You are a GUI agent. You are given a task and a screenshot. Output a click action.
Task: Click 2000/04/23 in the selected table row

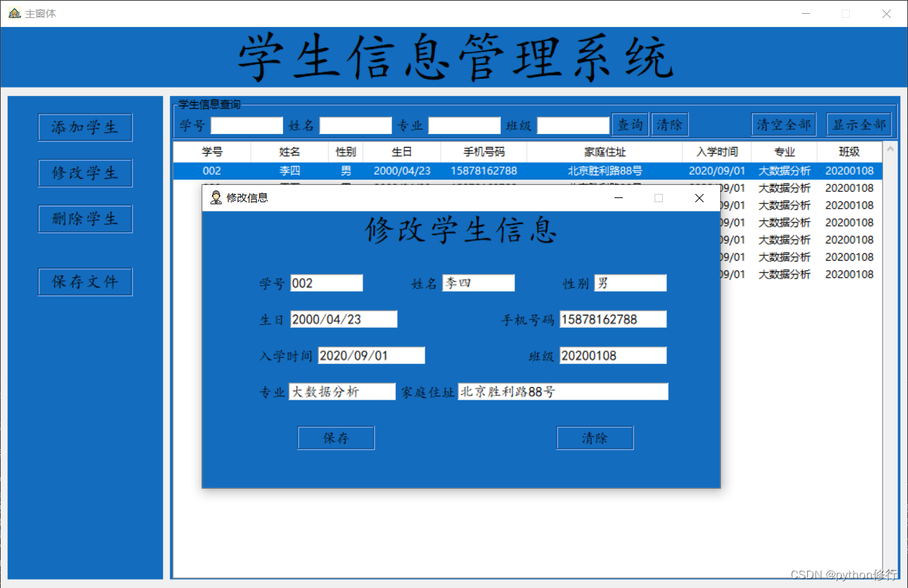coord(402,170)
